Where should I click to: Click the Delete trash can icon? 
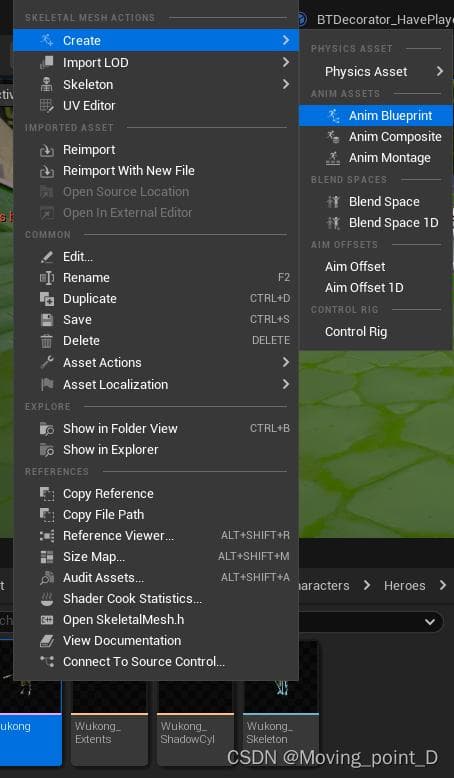[x=47, y=341]
